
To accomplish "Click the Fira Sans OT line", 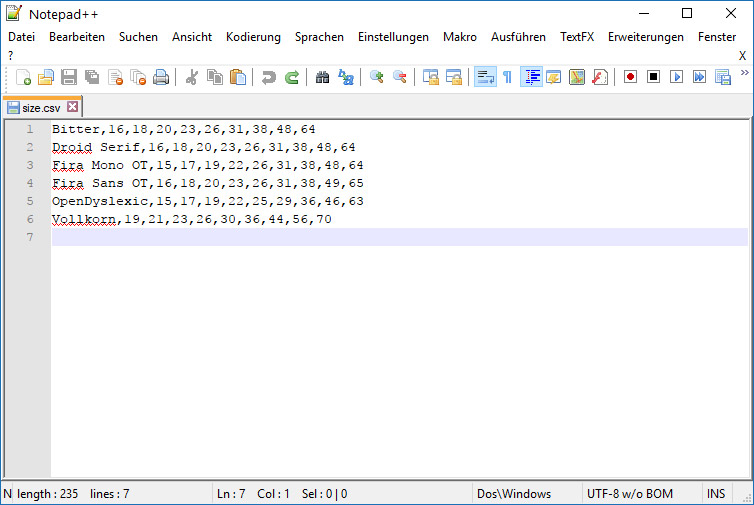I will [207, 183].
